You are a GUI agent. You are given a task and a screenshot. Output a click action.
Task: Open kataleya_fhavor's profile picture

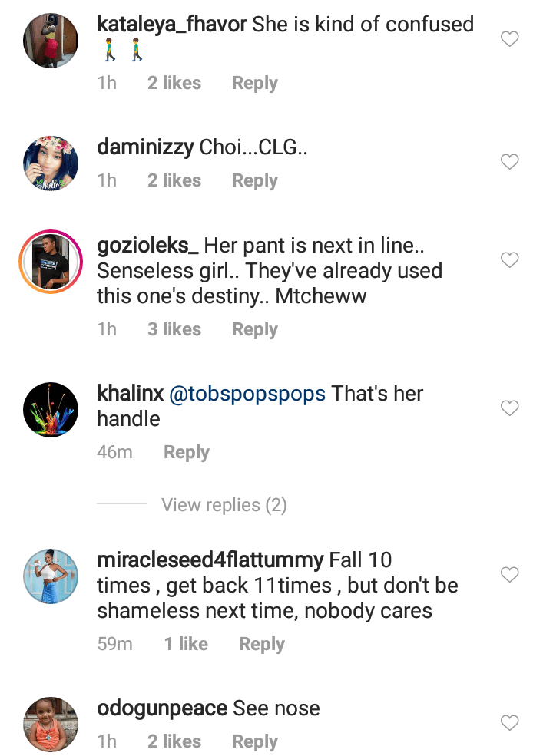click(51, 40)
